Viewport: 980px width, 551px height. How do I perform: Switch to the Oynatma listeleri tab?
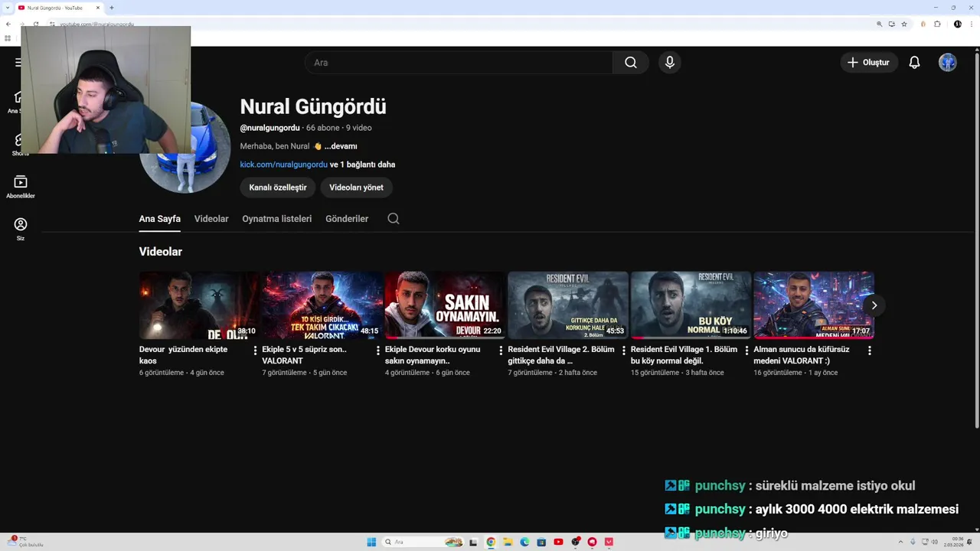click(x=277, y=219)
